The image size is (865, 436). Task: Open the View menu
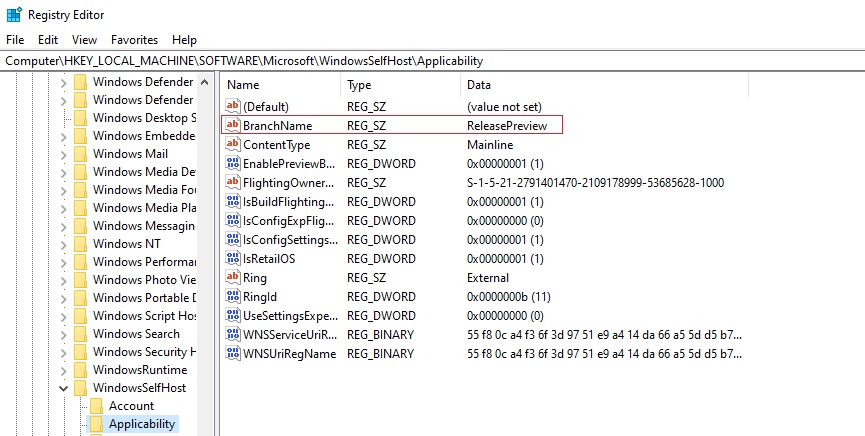click(x=84, y=40)
